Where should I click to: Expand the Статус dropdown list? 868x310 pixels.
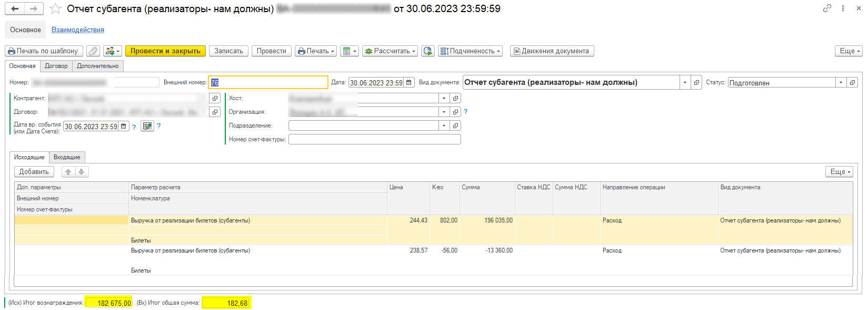pyautogui.click(x=841, y=83)
